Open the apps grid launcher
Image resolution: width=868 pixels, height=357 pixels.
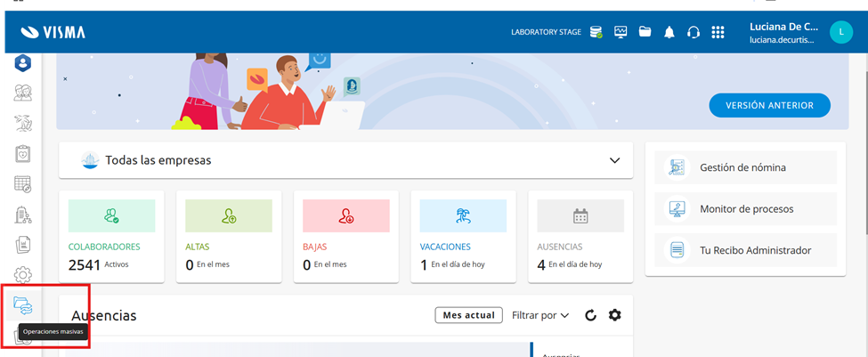tap(718, 32)
